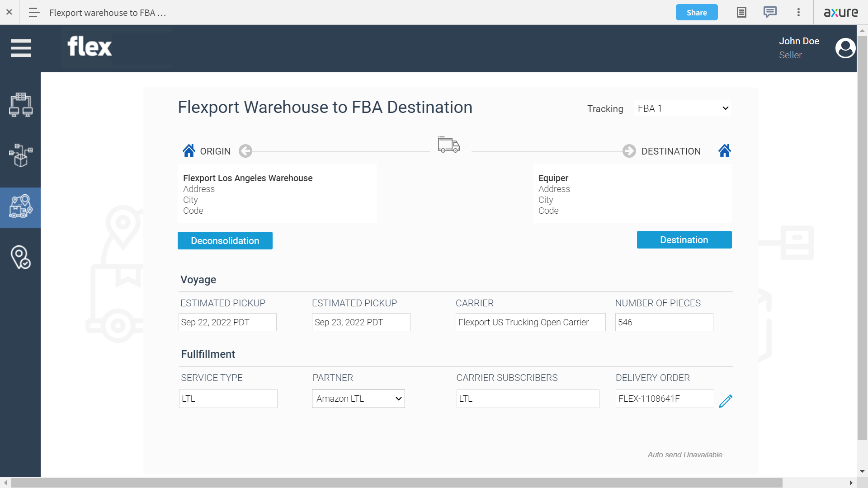The width and height of the screenshot is (868, 488).
Task: Open the John Doe profile avatar
Action: pos(845,48)
